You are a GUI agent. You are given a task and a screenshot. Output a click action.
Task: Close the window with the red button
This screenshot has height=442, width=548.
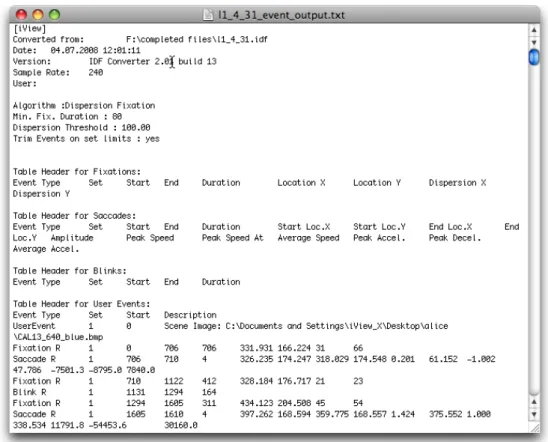(x=21, y=15)
